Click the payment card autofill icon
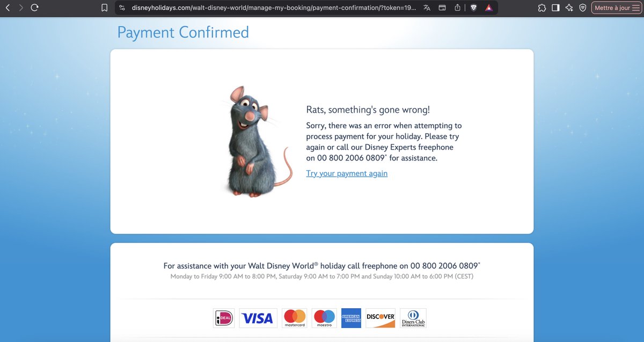The image size is (644, 342). (442, 8)
